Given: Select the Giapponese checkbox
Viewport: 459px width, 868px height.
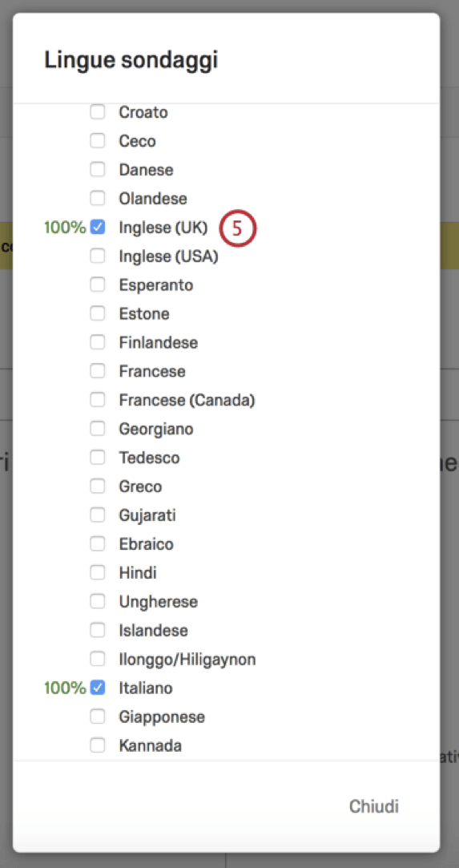Looking at the screenshot, I should click(98, 717).
